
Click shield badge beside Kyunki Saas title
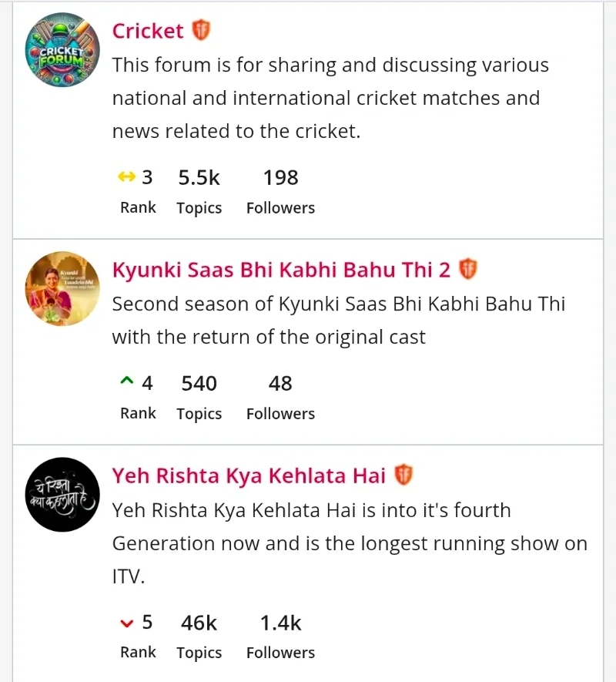tap(468, 270)
